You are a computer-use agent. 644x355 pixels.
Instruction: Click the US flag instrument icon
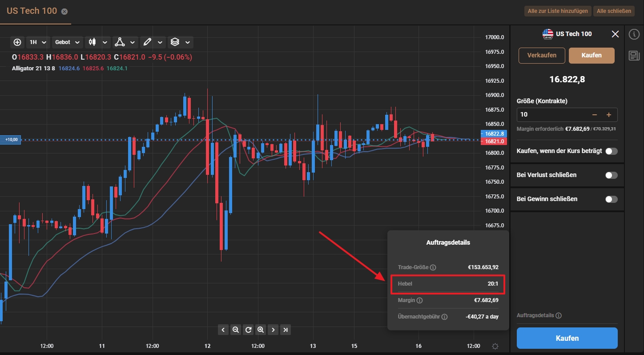click(547, 34)
